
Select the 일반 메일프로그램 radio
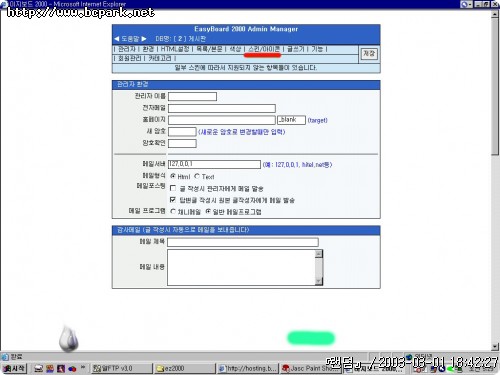(208, 211)
